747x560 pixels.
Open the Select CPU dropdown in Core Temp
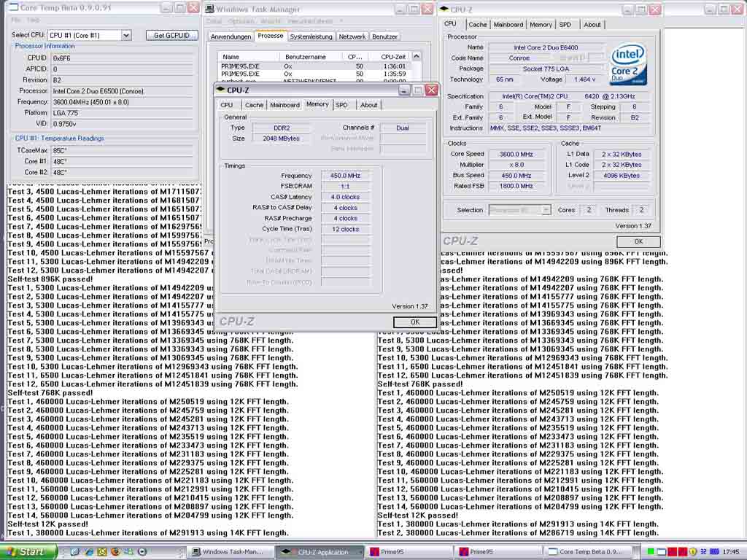tap(125, 35)
